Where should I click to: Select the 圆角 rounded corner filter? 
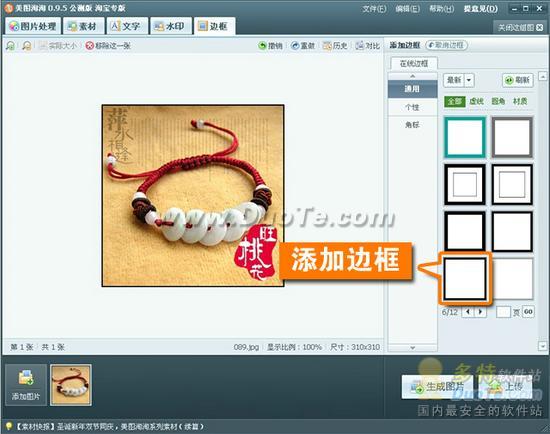point(498,101)
